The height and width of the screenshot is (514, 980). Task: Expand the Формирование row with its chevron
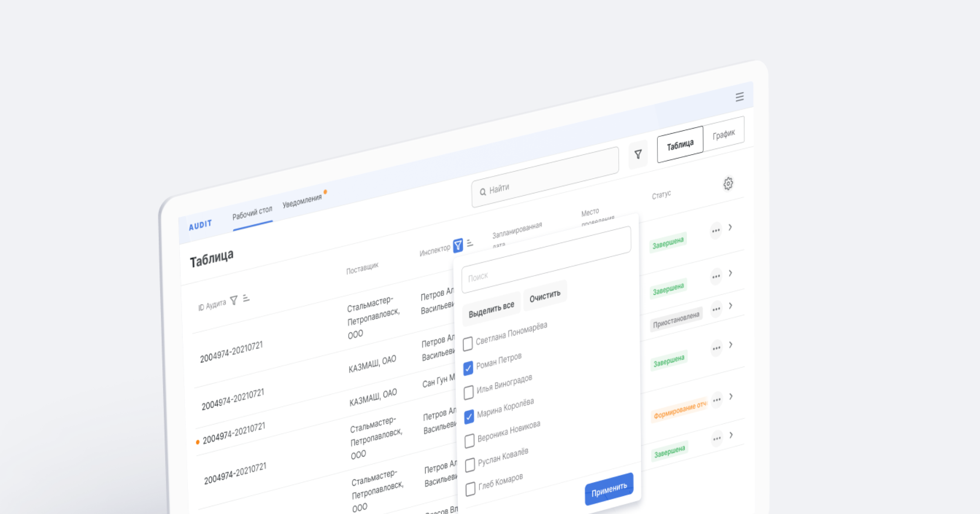[x=731, y=396]
